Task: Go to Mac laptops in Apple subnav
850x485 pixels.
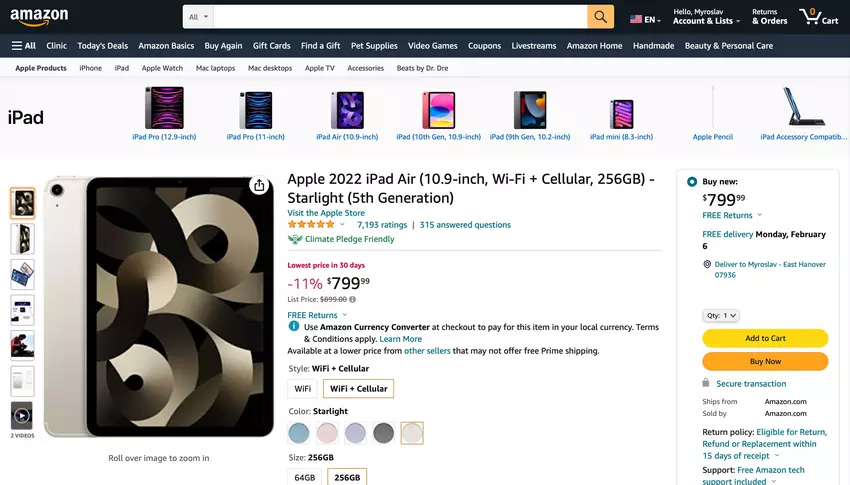Action: [x=215, y=68]
